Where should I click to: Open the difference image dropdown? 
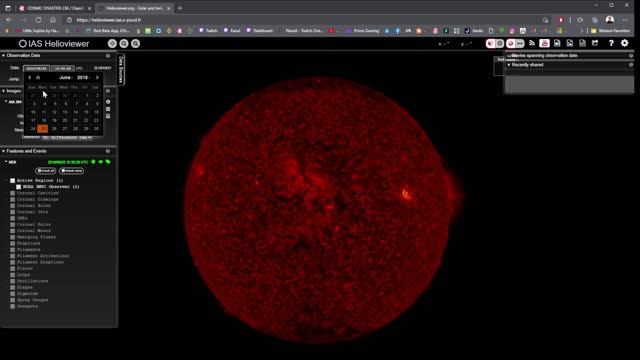(67, 138)
